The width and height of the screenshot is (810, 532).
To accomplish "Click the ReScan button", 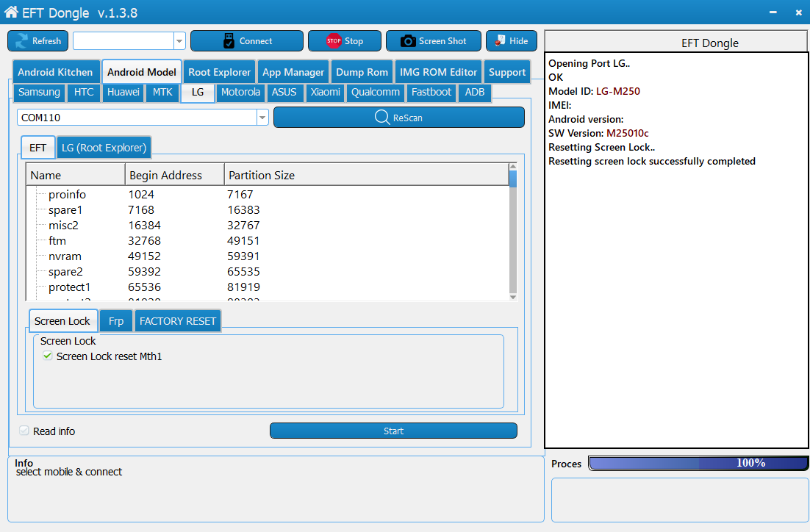I will pyautogui.click(x=399, y=118).
